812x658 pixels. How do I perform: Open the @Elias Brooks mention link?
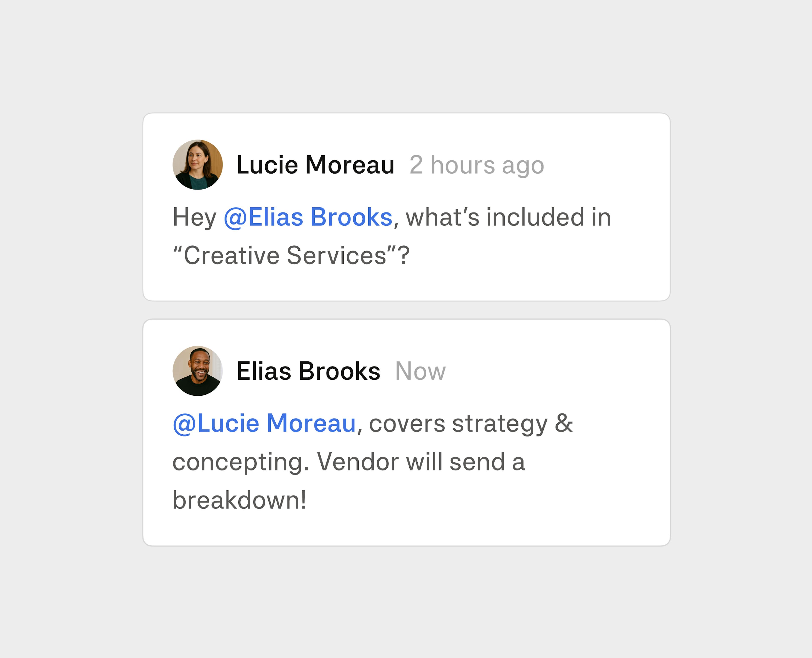(308, 217)
